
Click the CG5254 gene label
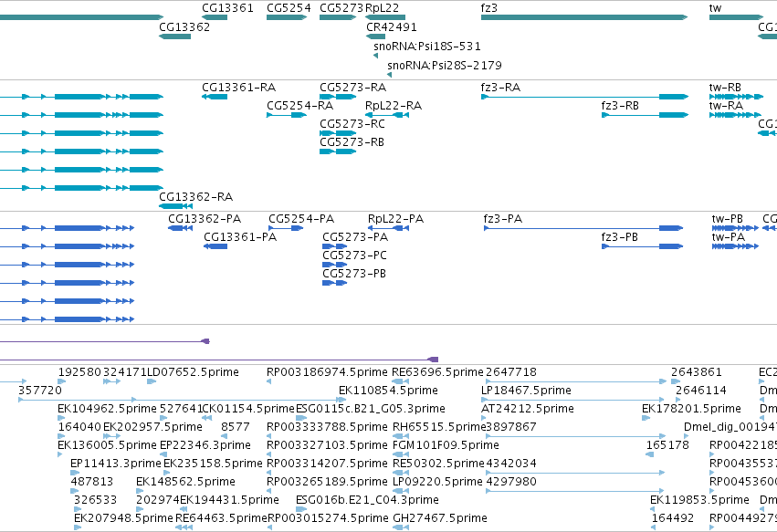[289, 8]
